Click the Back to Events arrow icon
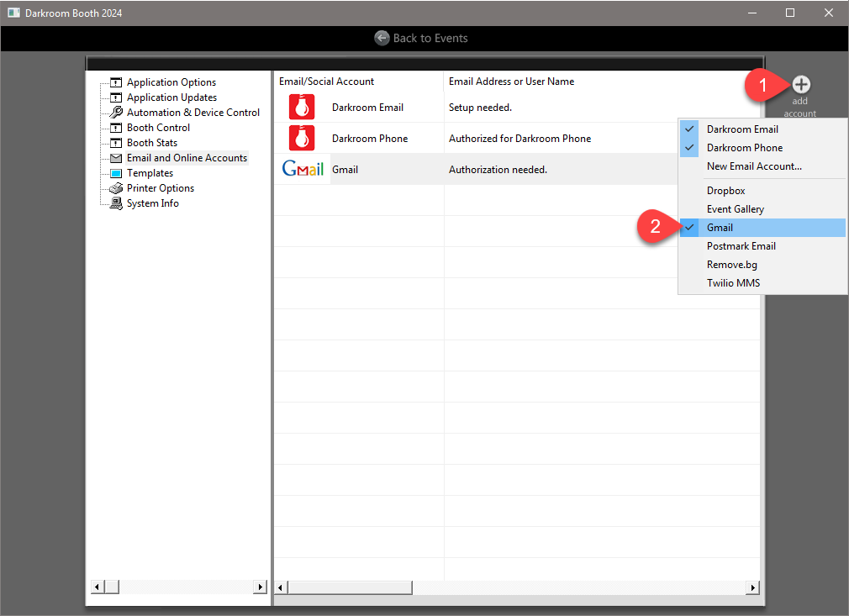The image size is (849, 616). click(x=382, y=38)
